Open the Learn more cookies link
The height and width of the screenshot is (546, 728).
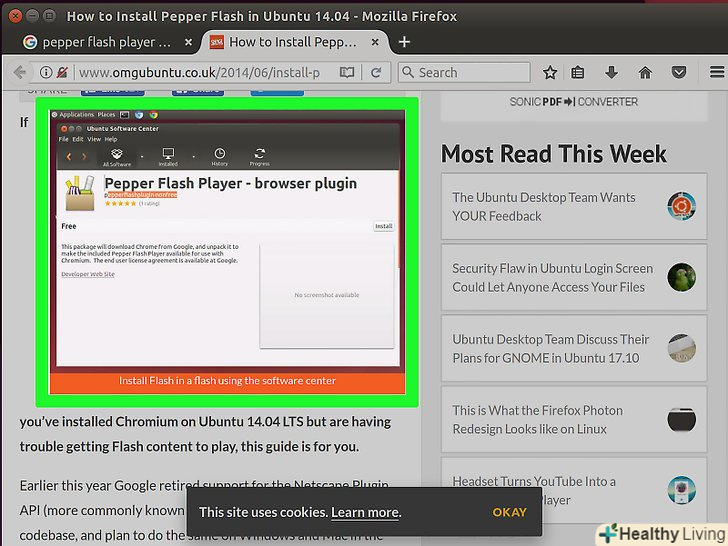pos(365,512)
